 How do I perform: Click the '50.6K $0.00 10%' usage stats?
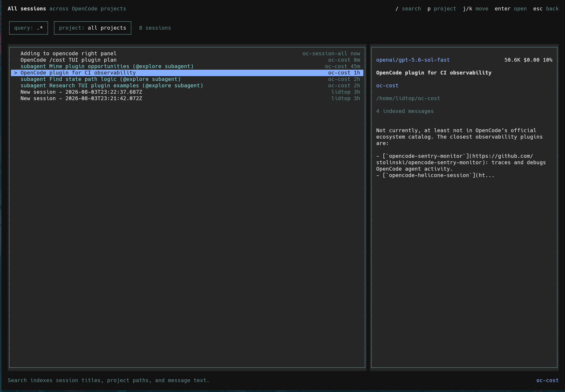[528, 60]
